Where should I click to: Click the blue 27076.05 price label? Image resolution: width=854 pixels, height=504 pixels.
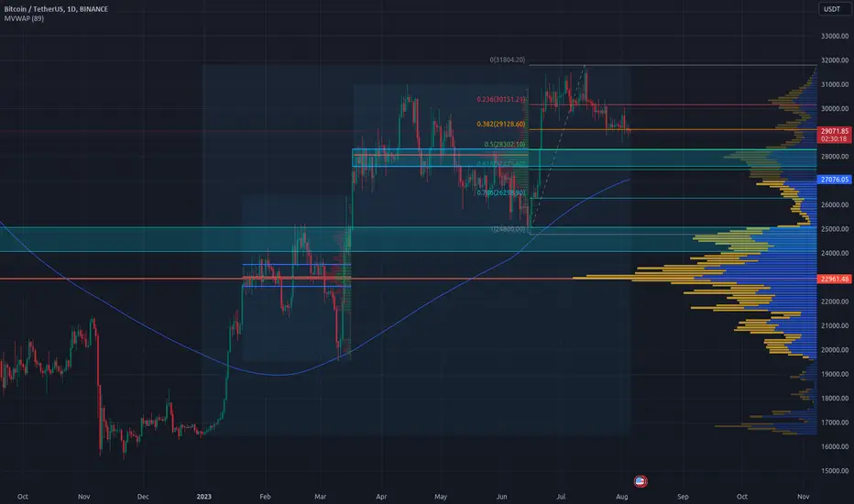coord(835,180)
